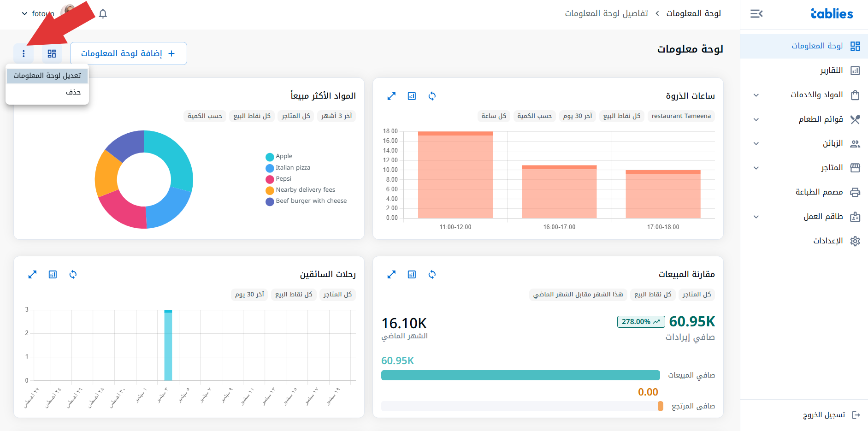
Task: Click the logout arrow icon
Action: click(x=856, y=415)
